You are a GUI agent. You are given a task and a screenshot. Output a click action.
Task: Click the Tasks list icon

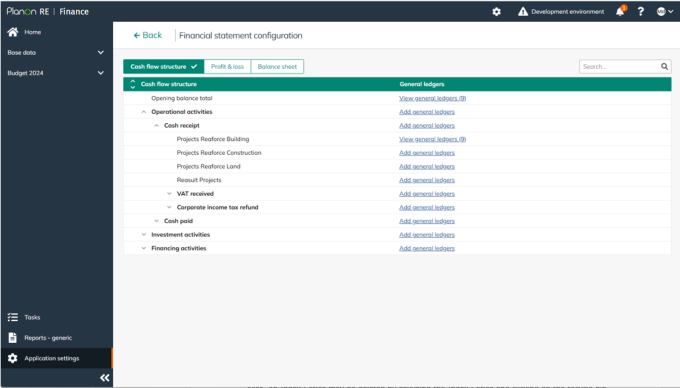pyautogui.click(x=13, y=317)
